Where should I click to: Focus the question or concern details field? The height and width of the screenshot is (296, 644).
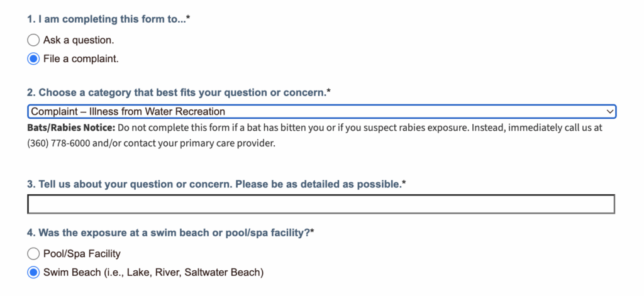[x=321, y=204]
